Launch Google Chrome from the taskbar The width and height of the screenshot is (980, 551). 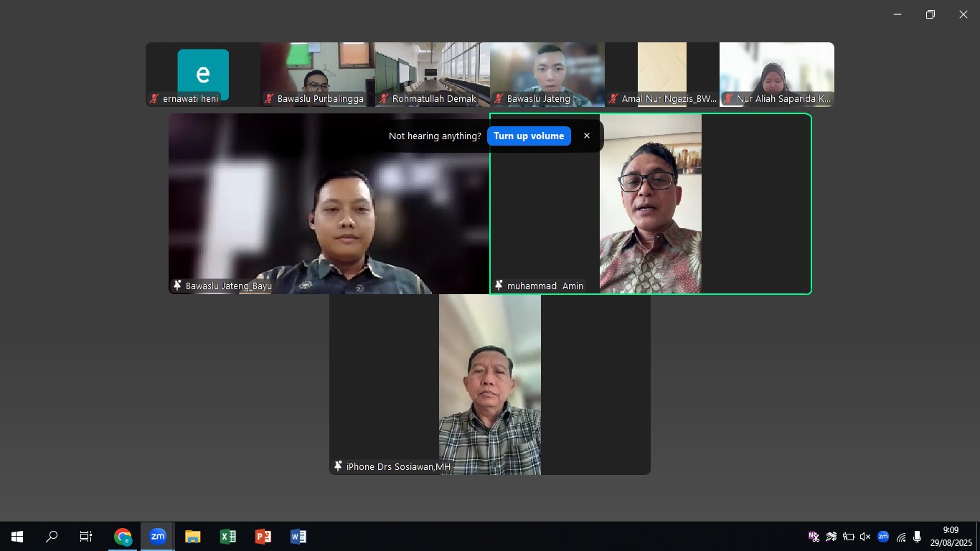coord(123,536)
